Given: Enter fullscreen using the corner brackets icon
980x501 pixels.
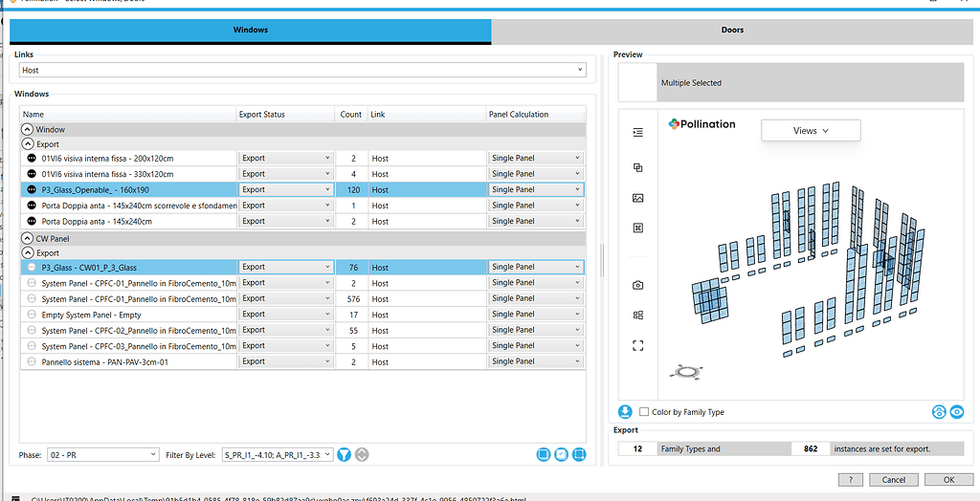Looking at the screenshot, I should [x=637, y=345].
